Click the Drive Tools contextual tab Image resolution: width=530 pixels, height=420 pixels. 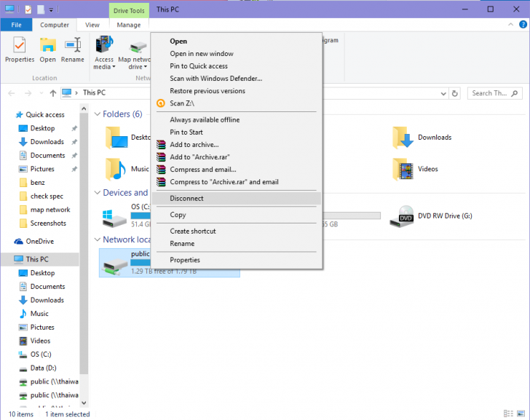[x=129, y=11]
